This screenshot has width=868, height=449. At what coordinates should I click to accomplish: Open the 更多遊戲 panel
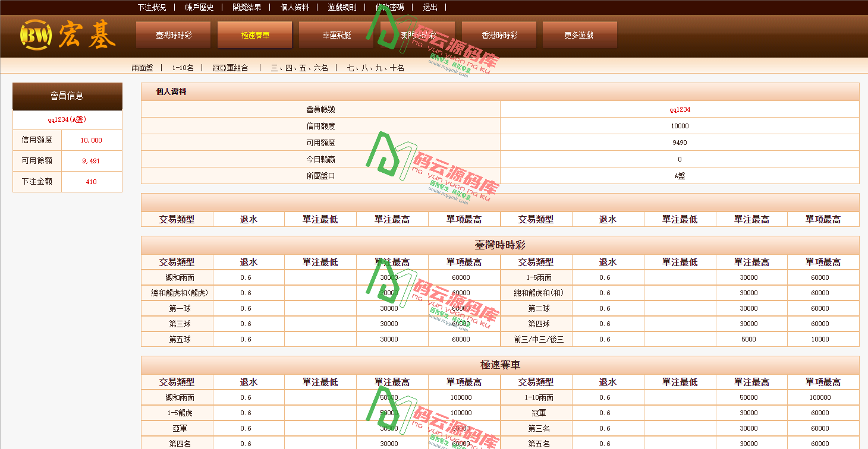[580, 34]
